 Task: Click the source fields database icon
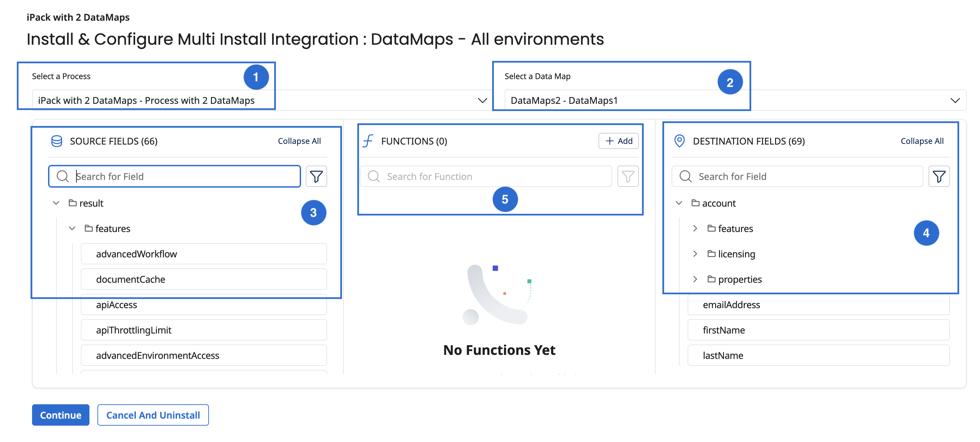point(57,141)
